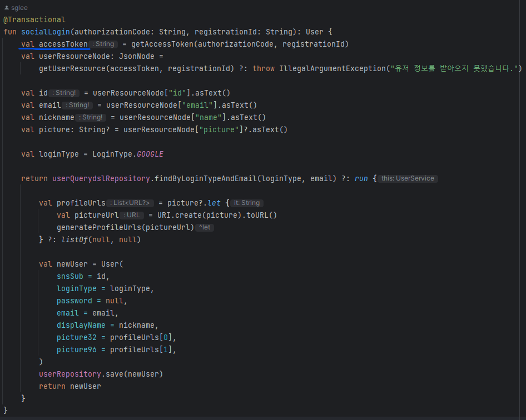Click profileUrls[1] index expression

[x=141, y=349]
